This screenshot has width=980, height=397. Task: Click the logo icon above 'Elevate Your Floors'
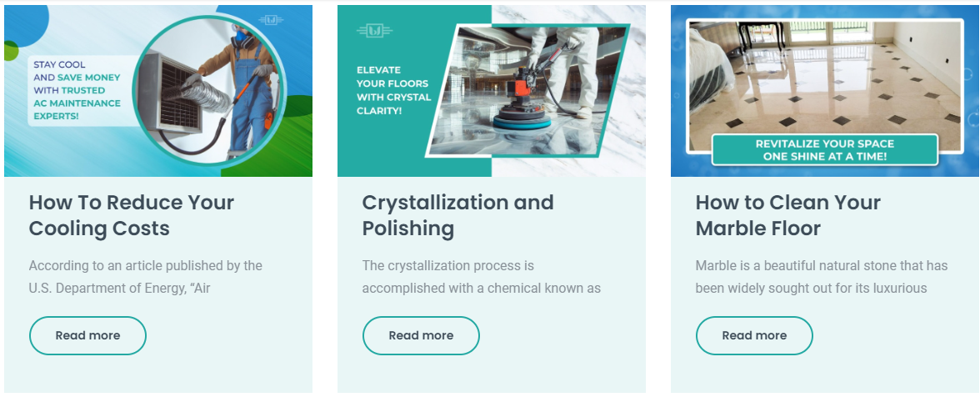coord(373,32)
